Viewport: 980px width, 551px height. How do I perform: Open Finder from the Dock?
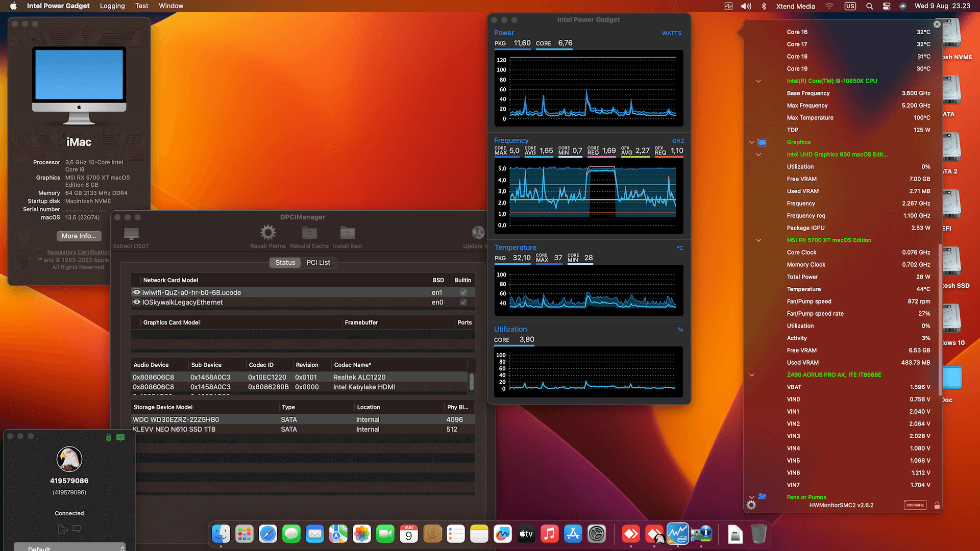(221, 534)
